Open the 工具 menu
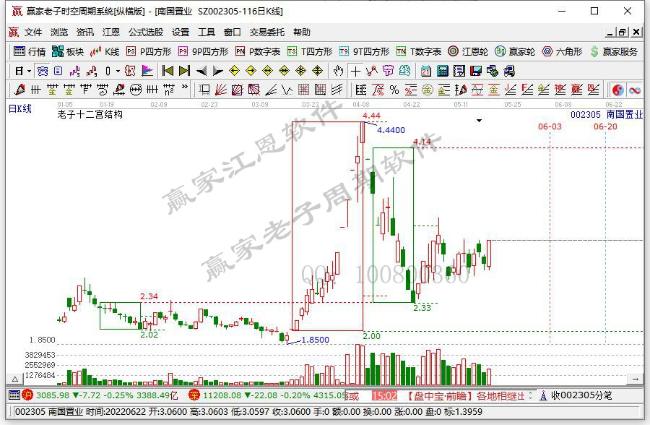 tap(206, 32)
